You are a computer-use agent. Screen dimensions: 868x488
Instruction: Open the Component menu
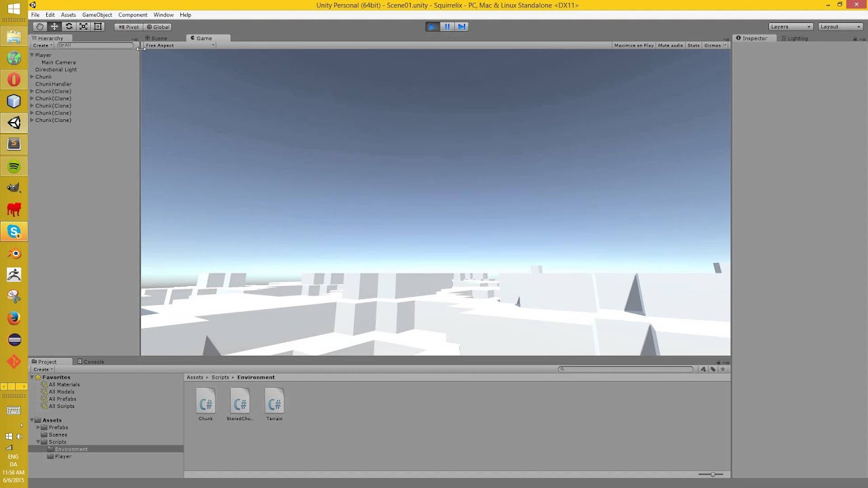[132, 15]
